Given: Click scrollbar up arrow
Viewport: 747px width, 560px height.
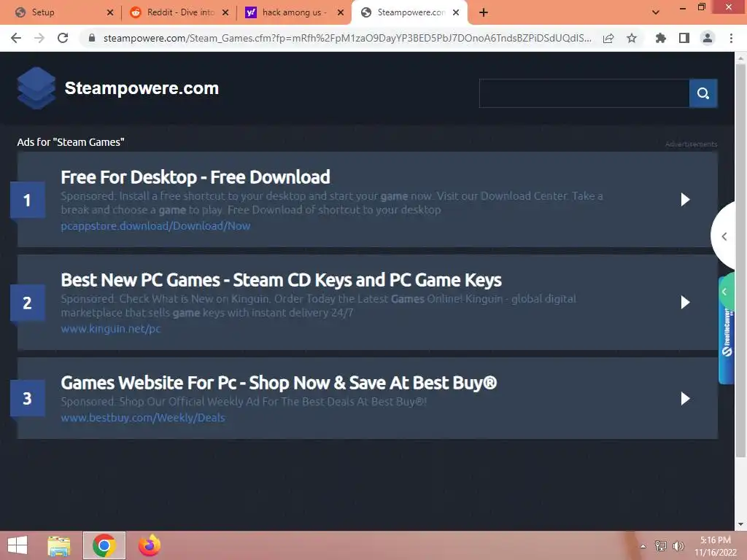Looking at the screenshot, I should pyautogui.click(x=740, y=58).
